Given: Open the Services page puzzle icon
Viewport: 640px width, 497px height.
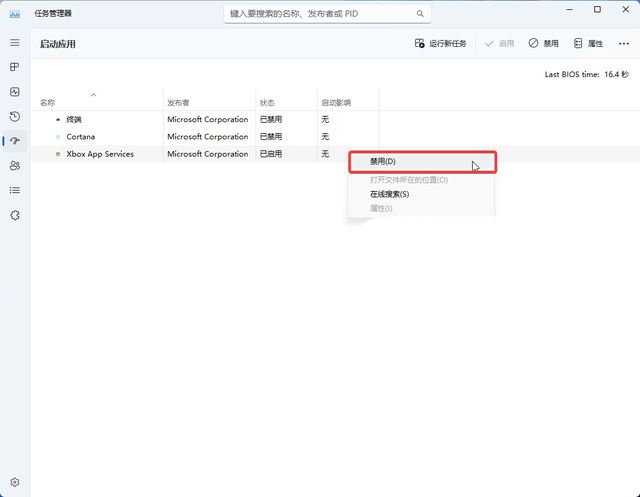Looking at the screenshot, I should 14,215.
